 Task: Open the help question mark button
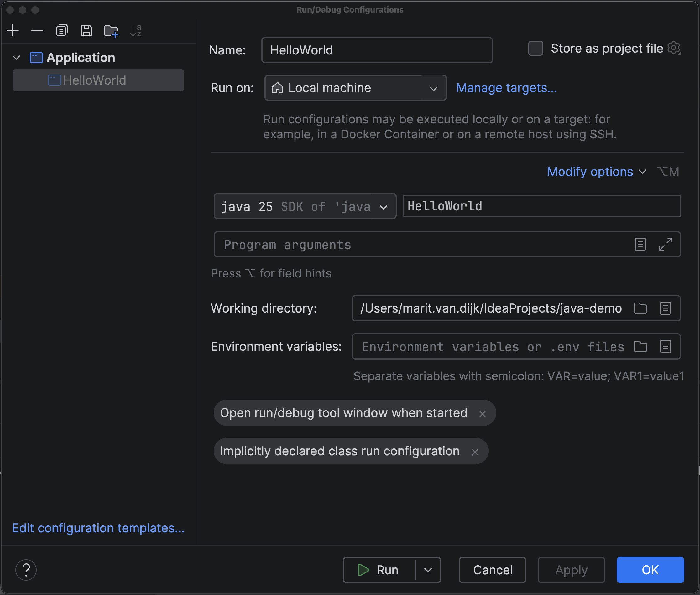pos(26,570)
